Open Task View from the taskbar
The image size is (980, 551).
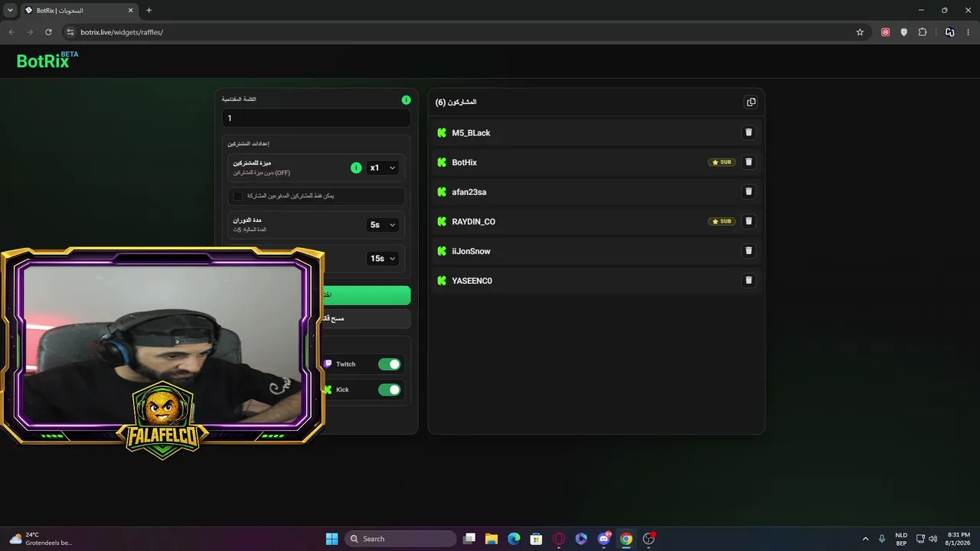(469, 539)
